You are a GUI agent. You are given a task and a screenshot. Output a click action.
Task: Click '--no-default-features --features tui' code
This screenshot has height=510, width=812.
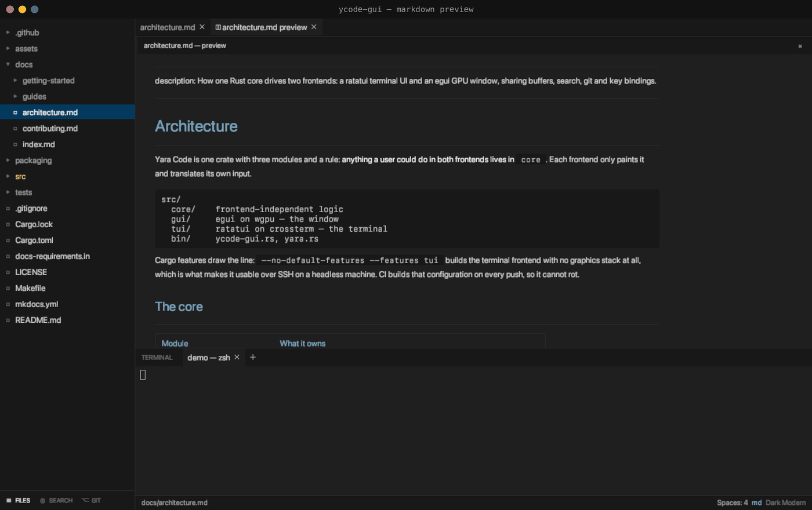(x=349, y=261)
